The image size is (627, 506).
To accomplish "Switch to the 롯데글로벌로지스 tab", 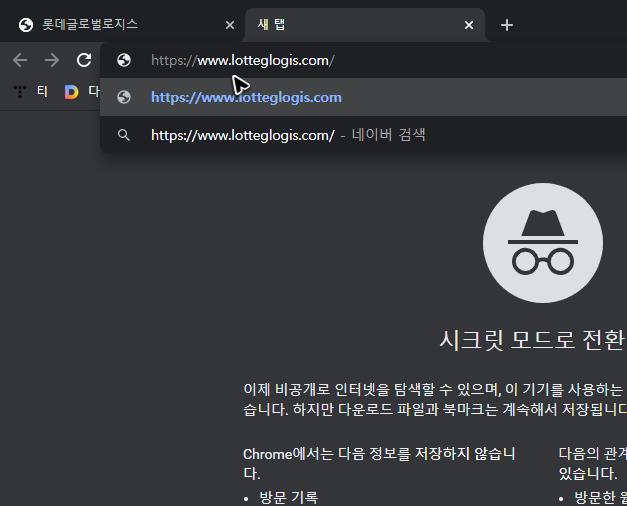I will tap(122, 25).
